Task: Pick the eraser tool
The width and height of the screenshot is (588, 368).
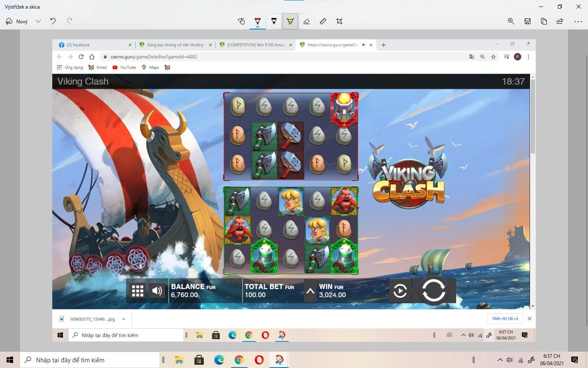Action: 307,21
